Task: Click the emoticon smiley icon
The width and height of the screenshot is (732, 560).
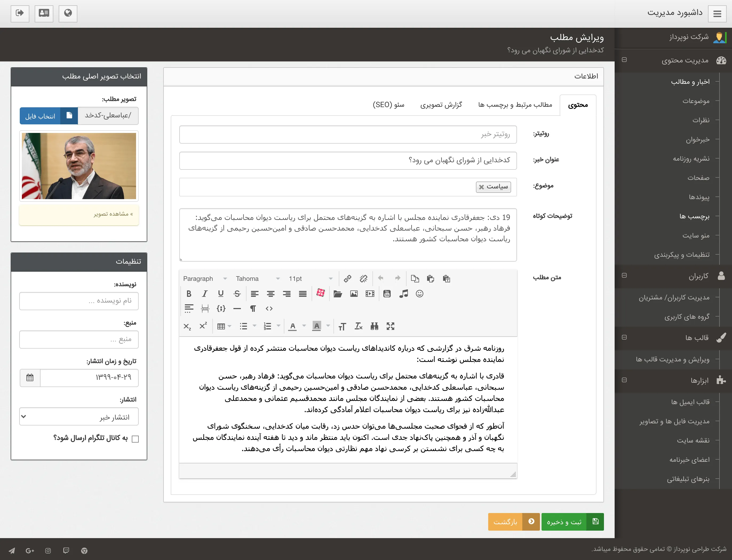Action: coord(419,294)
